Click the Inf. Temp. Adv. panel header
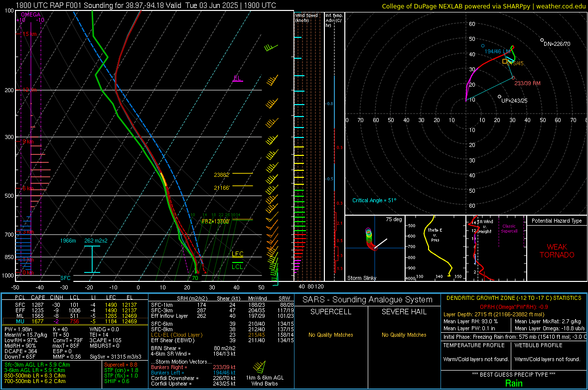588x390 pixels. point(334,20)
